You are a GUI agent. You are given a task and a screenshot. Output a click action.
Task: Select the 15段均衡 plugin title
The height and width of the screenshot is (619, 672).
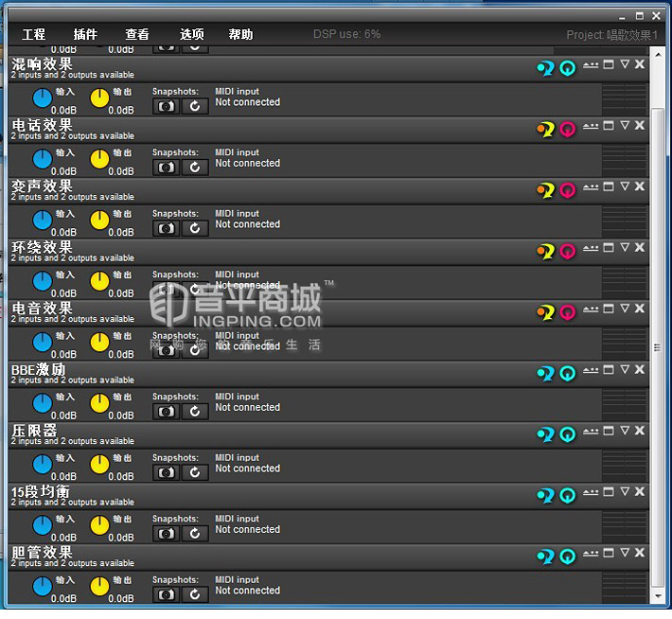41,491
